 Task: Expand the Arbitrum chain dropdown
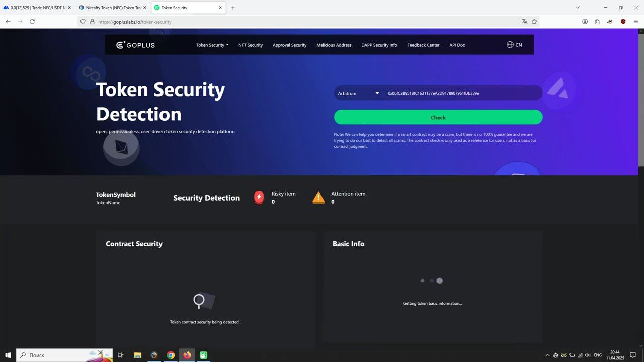(x=359, y=93)
